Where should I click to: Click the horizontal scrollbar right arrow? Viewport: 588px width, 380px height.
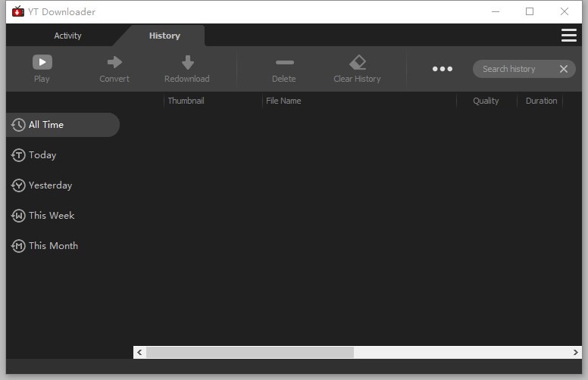coord(576,353)
